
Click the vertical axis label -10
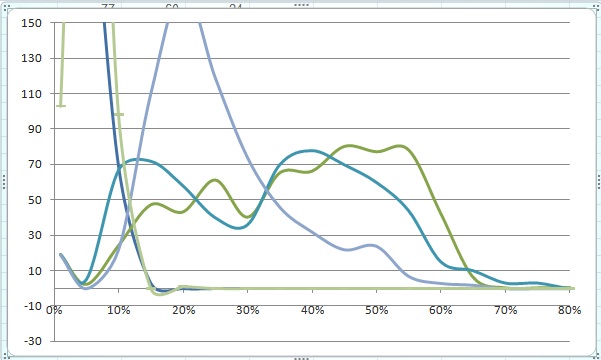coord(32,306)
